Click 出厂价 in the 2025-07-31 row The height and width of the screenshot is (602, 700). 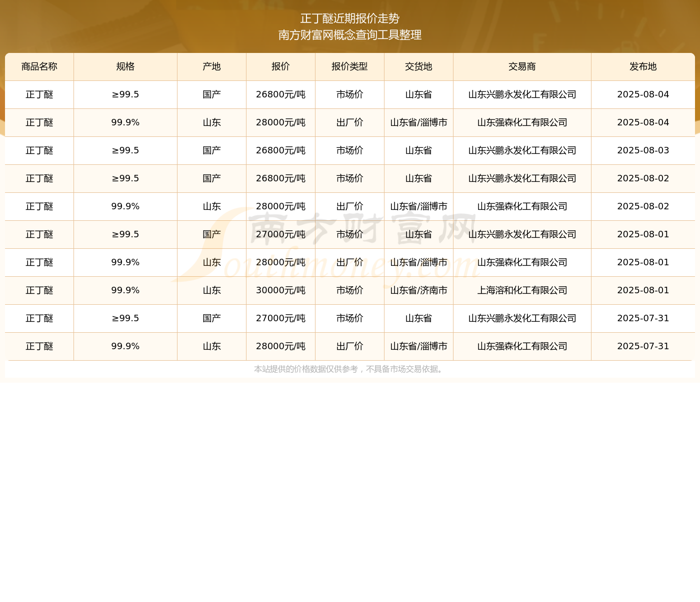(349, 346)
